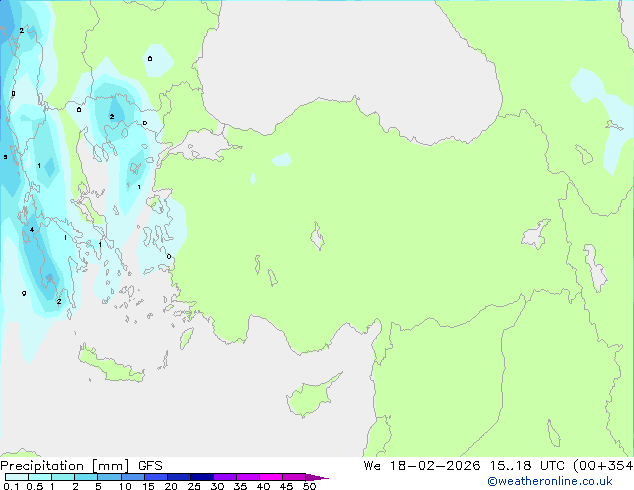
Task: Click the "4" precipitation value on the map
Action: [x=32, y=230]
